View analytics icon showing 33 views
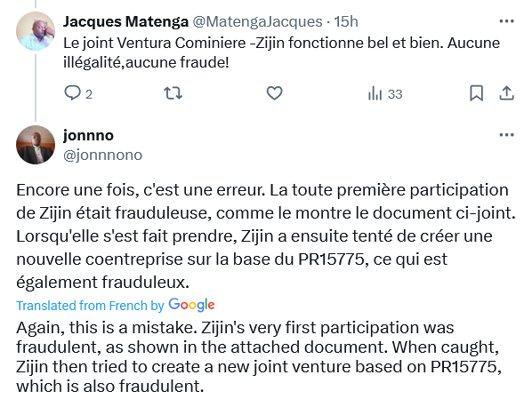The image size is (532, 407). point(375,93)
